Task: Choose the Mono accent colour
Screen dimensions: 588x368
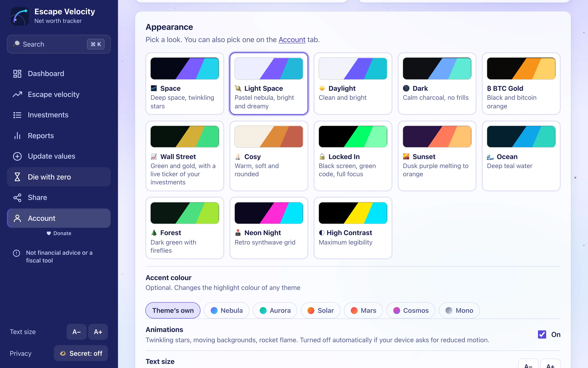Action: click(x=459, y=310)
